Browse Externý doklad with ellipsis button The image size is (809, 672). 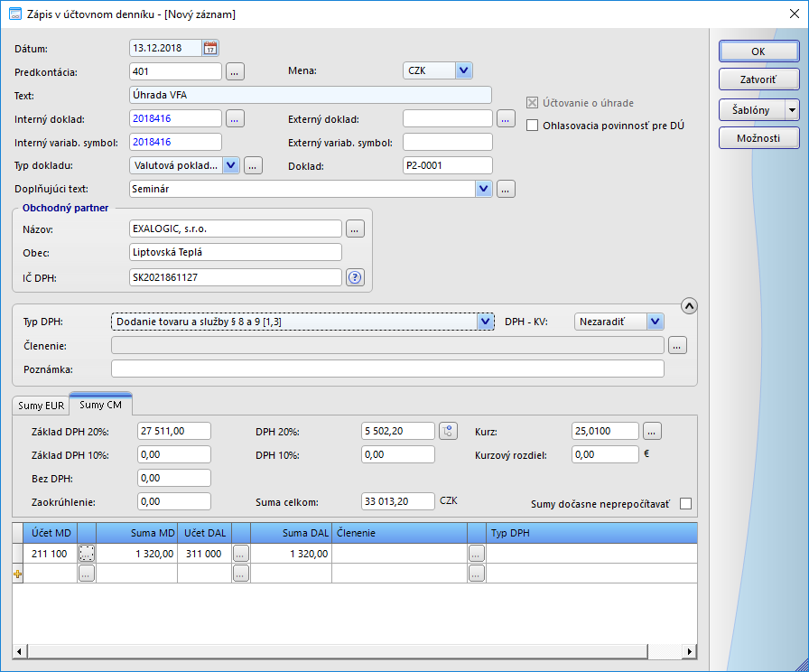[x=506, y=118]
